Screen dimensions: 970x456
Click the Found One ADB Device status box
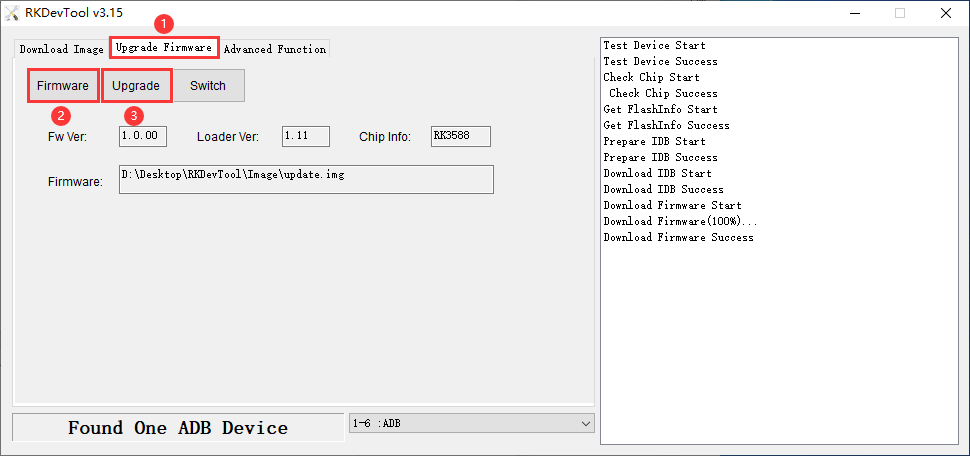[x=178, y=428]
